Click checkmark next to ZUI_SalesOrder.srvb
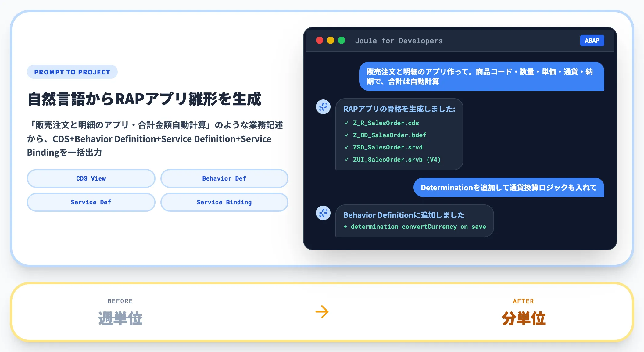 tap(346, 160)
